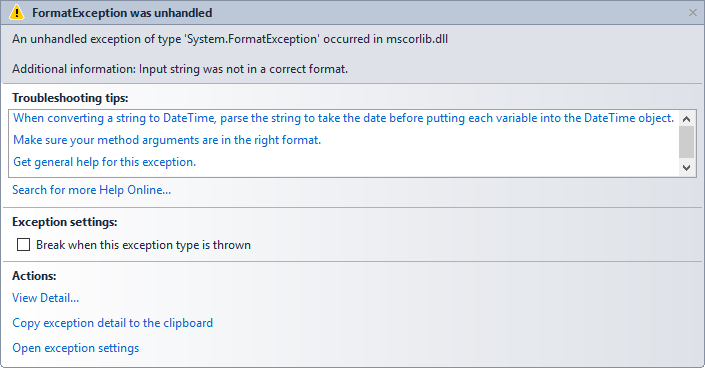
Task: Open 'Get general help for this exception'
Action: coord(104,162)
